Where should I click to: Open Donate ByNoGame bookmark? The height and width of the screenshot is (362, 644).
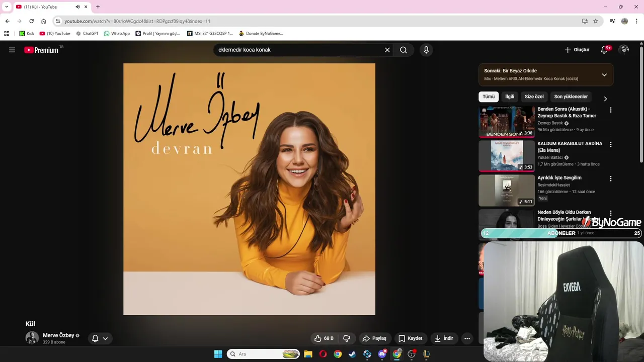[x=261, y=33]
